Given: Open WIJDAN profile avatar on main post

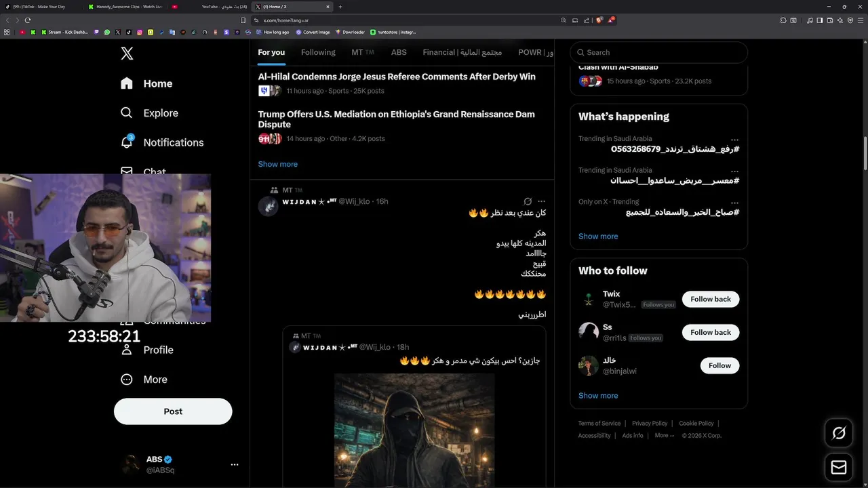Looking at the screenshot, I should pos(269,206).
